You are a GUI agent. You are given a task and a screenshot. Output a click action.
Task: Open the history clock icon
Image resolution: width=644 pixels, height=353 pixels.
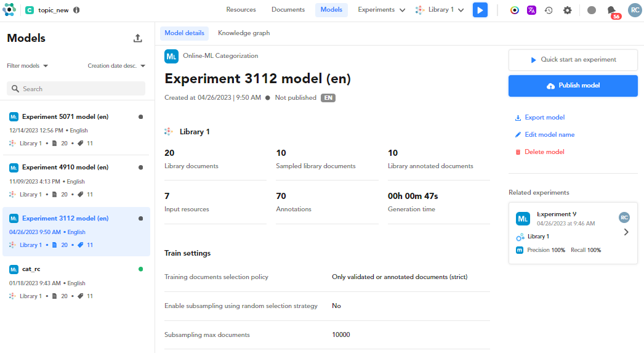coord(549,10)
